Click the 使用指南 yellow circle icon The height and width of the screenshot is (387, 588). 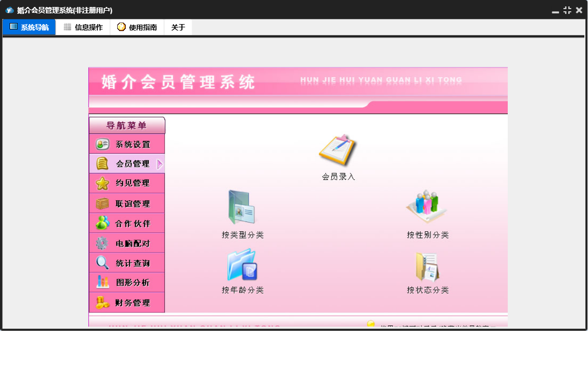121,27
